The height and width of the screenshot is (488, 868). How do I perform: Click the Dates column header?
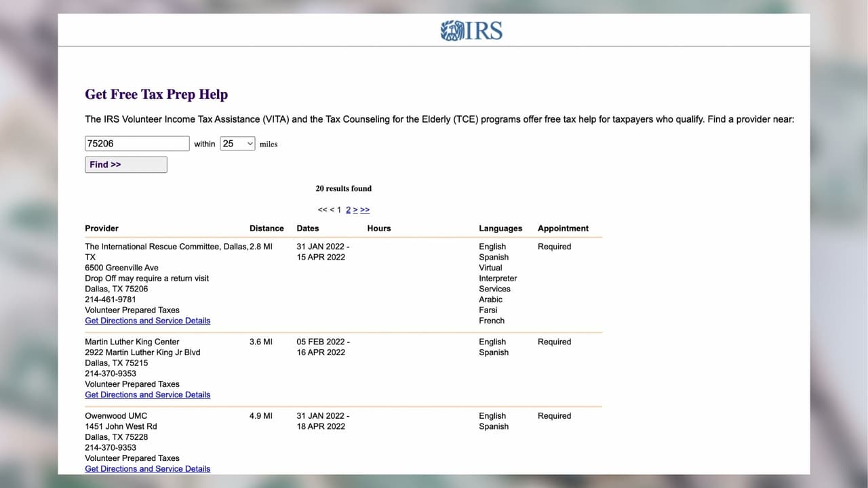tap(308, 228)
